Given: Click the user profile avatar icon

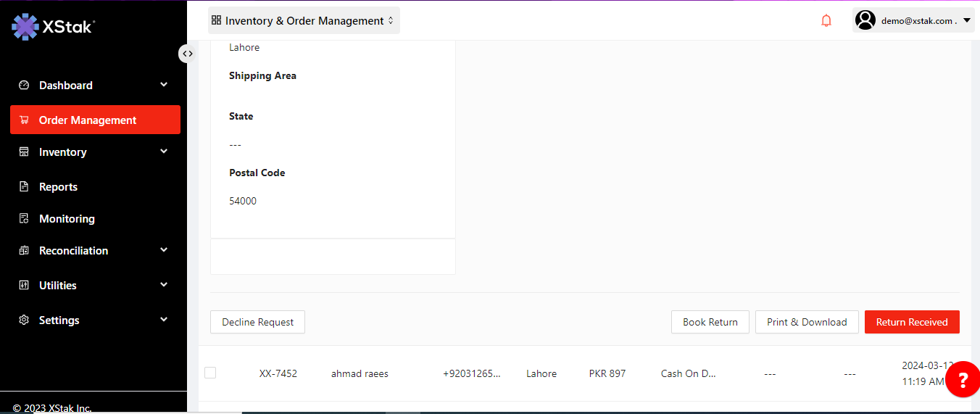Looking at the screenshot, I should [865, 20].
